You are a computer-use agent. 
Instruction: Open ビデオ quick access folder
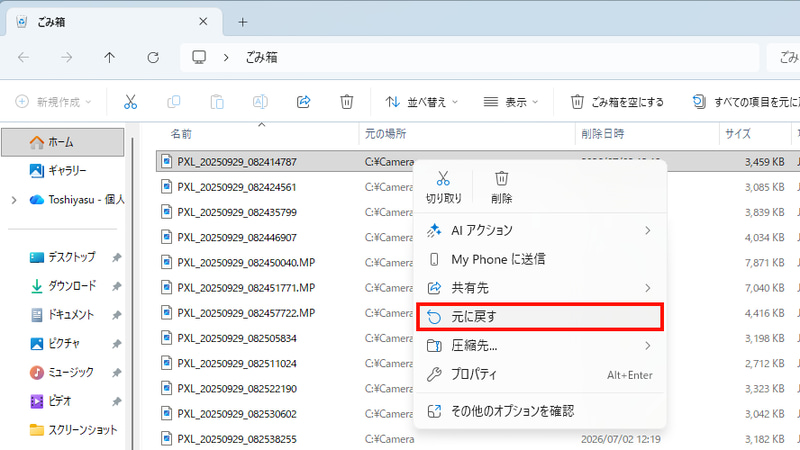click(x=63, y=401)
